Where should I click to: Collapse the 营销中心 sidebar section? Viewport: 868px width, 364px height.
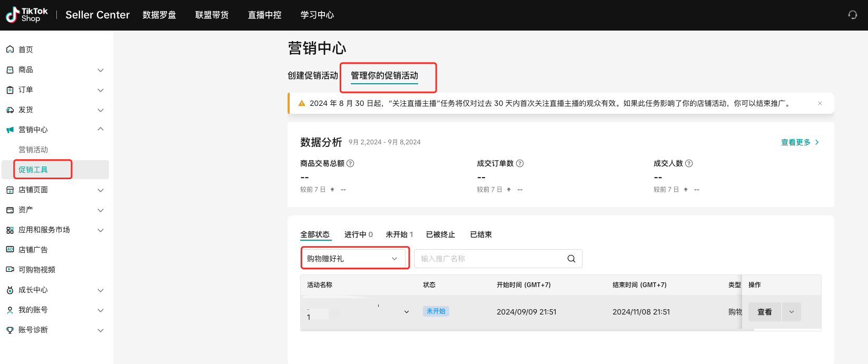point(100,130)
